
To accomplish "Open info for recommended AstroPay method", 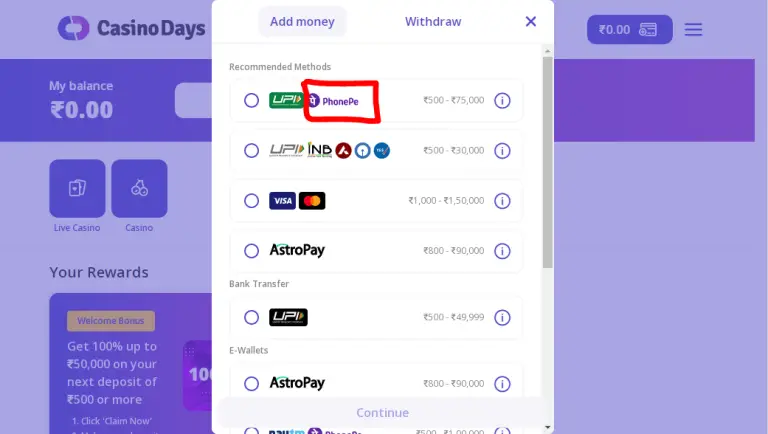I will [x=502, y=251].
